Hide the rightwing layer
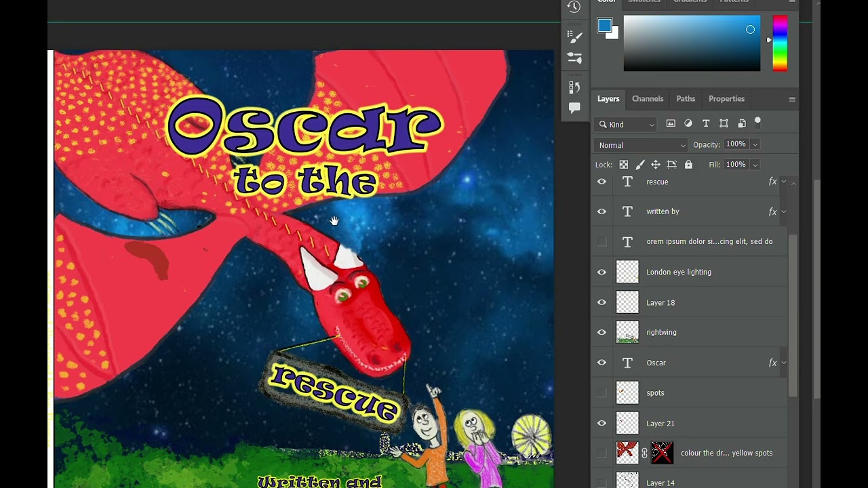Screen dimensions: 868x488 pyautogui.click(x=601, y=332)
